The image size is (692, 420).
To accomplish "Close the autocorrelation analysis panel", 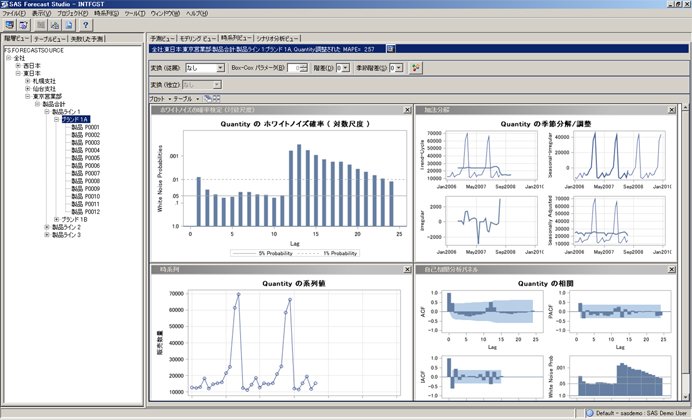I will pyautogui.click(x=672, y=269).
